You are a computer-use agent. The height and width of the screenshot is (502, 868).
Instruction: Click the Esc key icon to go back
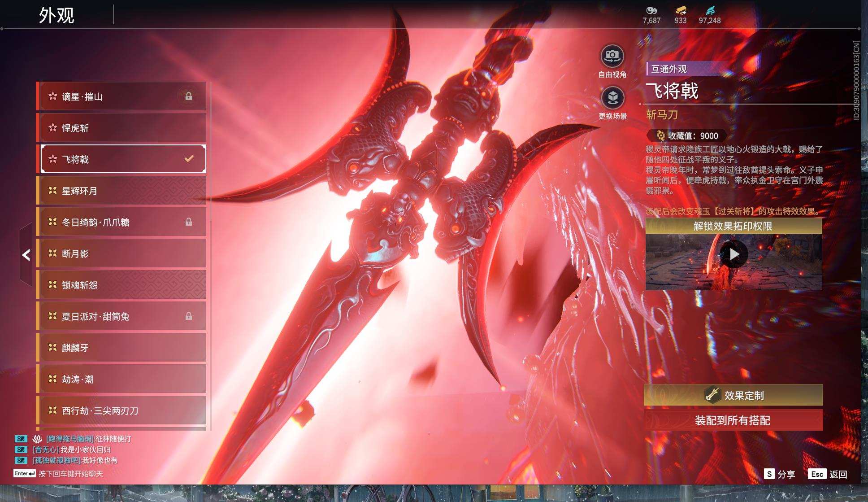(x=817, y=474)
